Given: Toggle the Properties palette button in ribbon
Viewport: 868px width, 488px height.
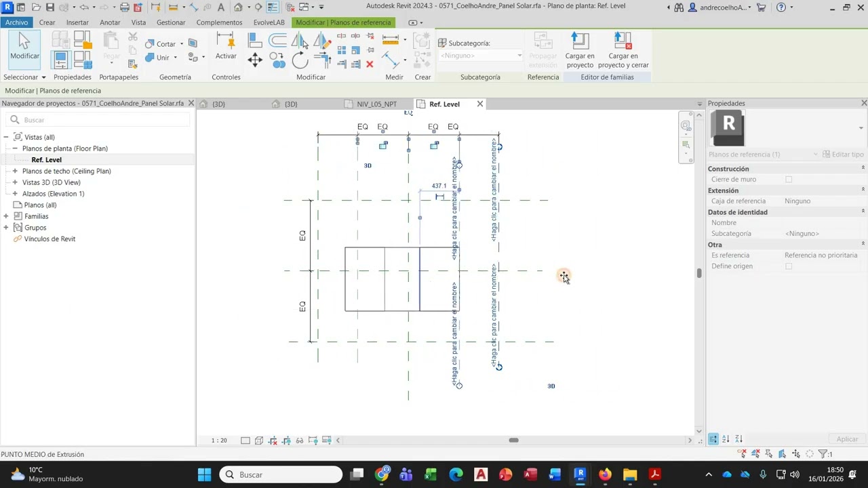Looking at the screenshot, I should click(60, 60).
